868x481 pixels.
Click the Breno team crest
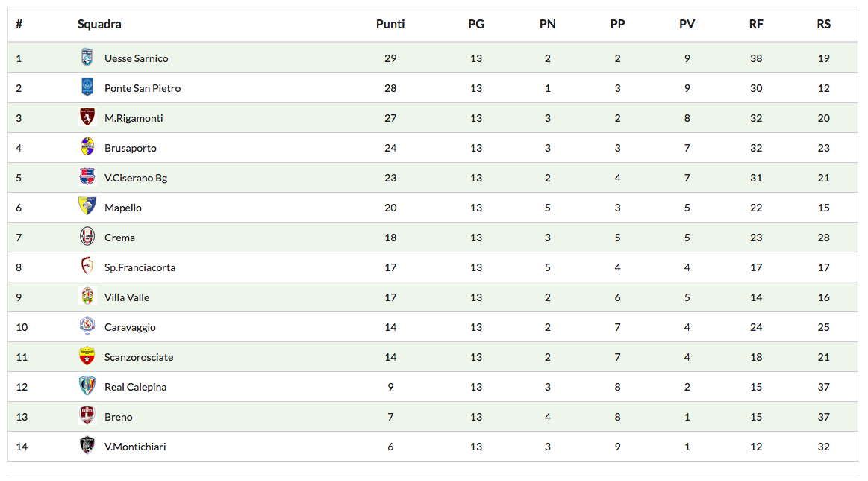pos(87,416)
